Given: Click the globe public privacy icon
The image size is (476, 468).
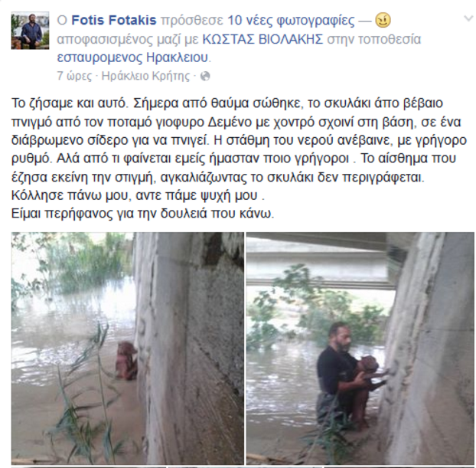Looking at the screenshot, I should (205, 76).
